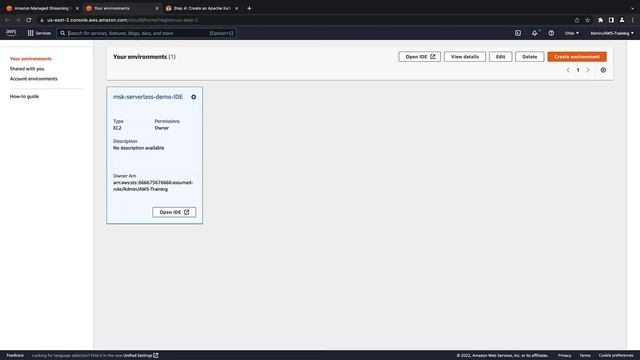Open the browser profile icon

(622, 20)
